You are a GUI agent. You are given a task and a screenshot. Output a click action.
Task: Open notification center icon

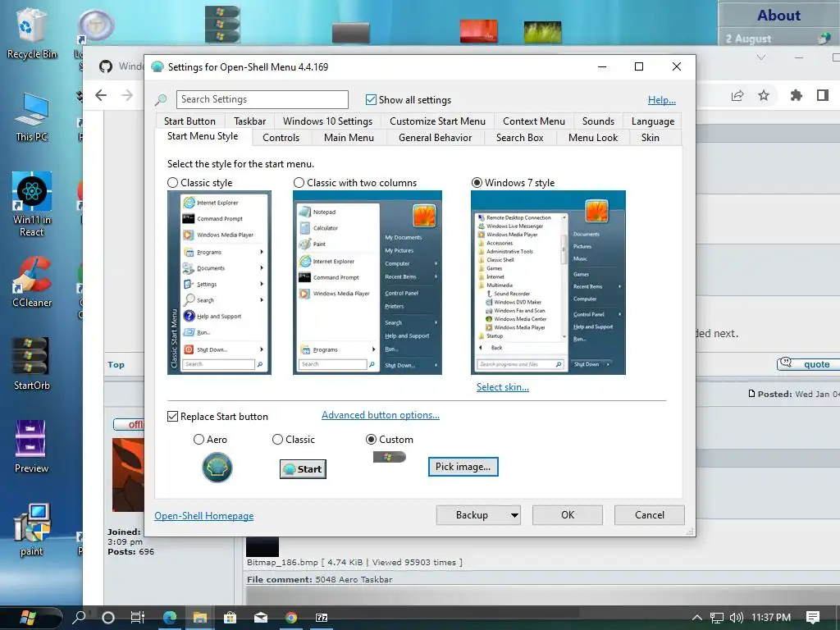(x=812, y=618)
